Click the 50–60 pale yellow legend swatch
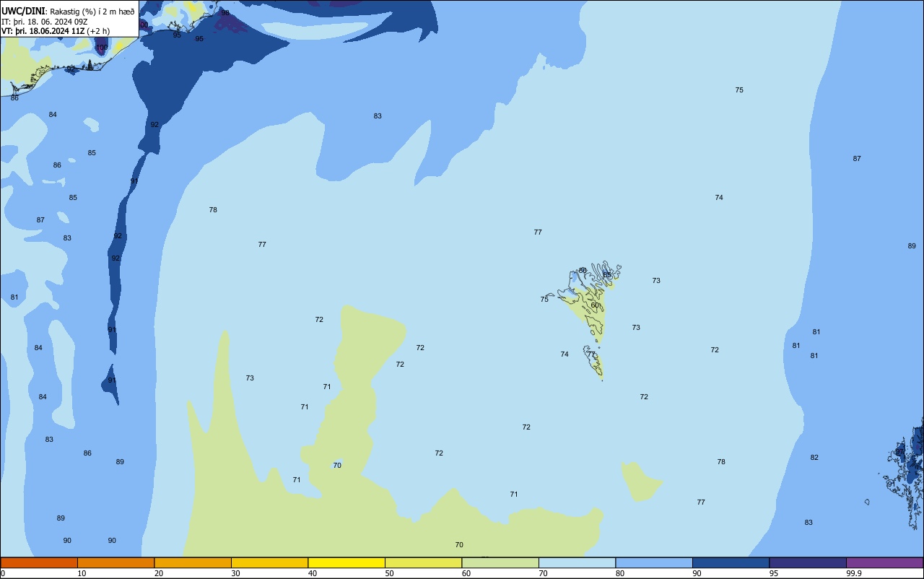Viewport: 924px width, 579px height. coord(423,562)
